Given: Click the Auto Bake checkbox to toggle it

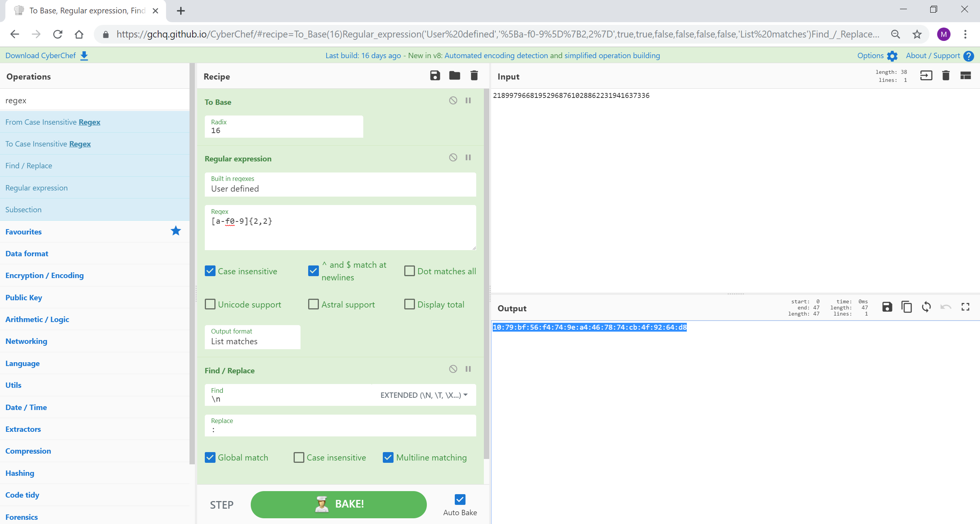Looking at the screenshot, I should [x=460, y=500].
